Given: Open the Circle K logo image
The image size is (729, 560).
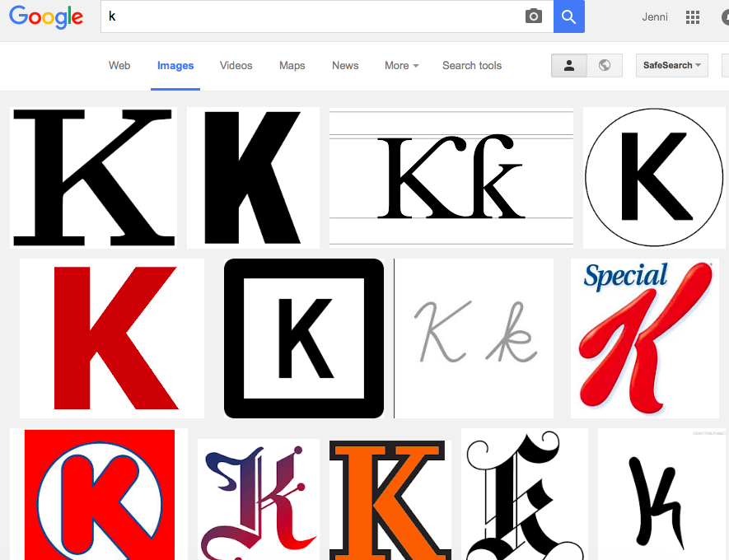Looking at the screenshot, I should click(99, 494).
